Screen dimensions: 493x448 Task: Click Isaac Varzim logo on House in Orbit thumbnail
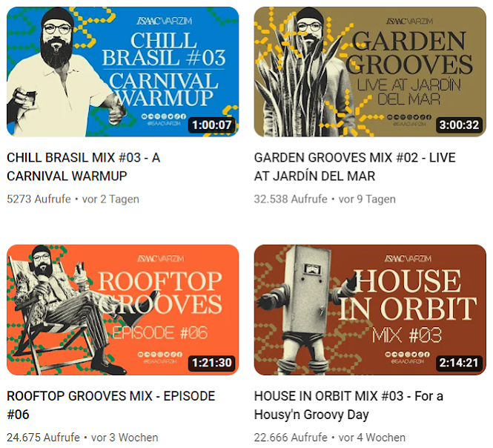tap(408, 259)
